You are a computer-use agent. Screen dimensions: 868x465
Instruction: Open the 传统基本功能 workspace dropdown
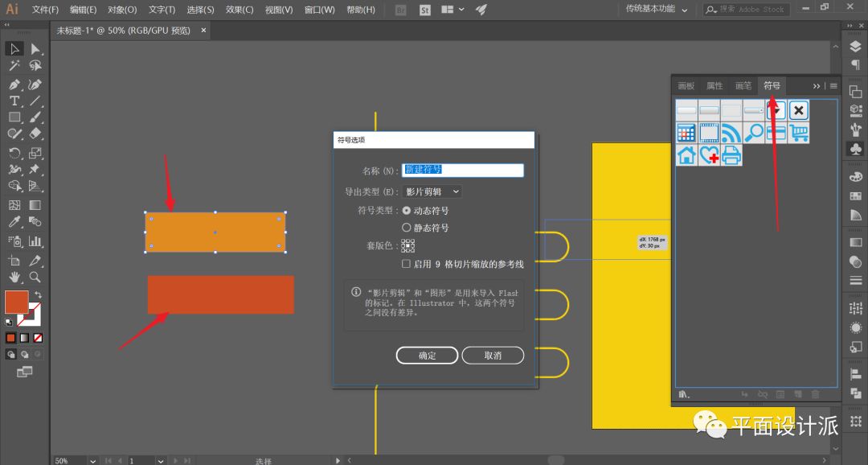657,10
